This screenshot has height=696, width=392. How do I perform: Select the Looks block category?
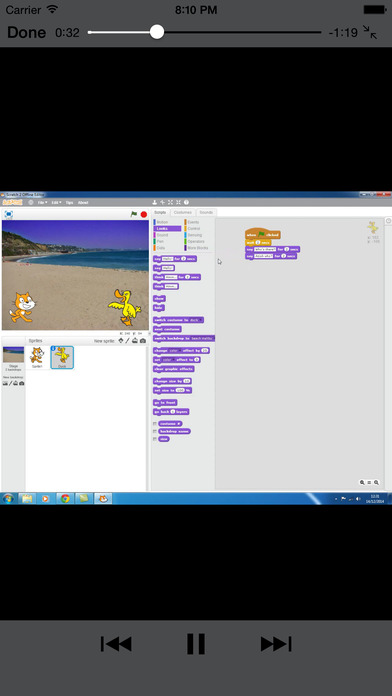(167, 229)
